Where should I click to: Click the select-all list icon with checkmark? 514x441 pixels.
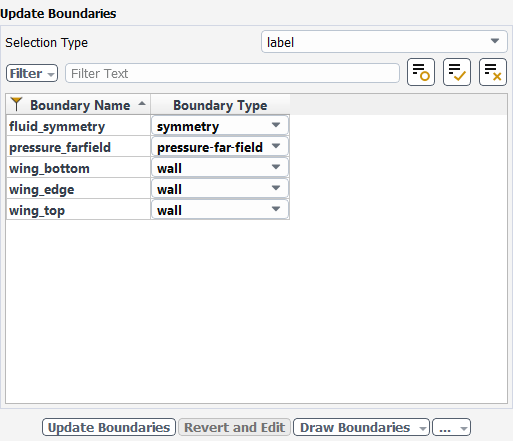457,72
